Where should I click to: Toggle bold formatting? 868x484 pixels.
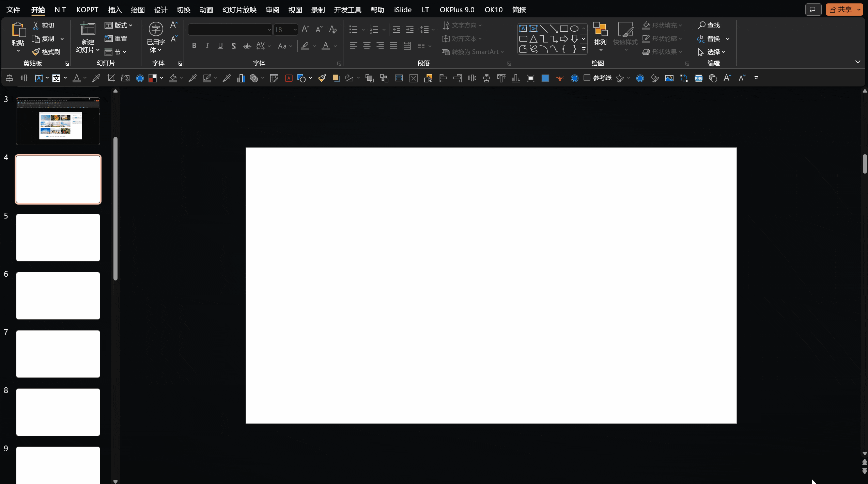coord(194,46)
